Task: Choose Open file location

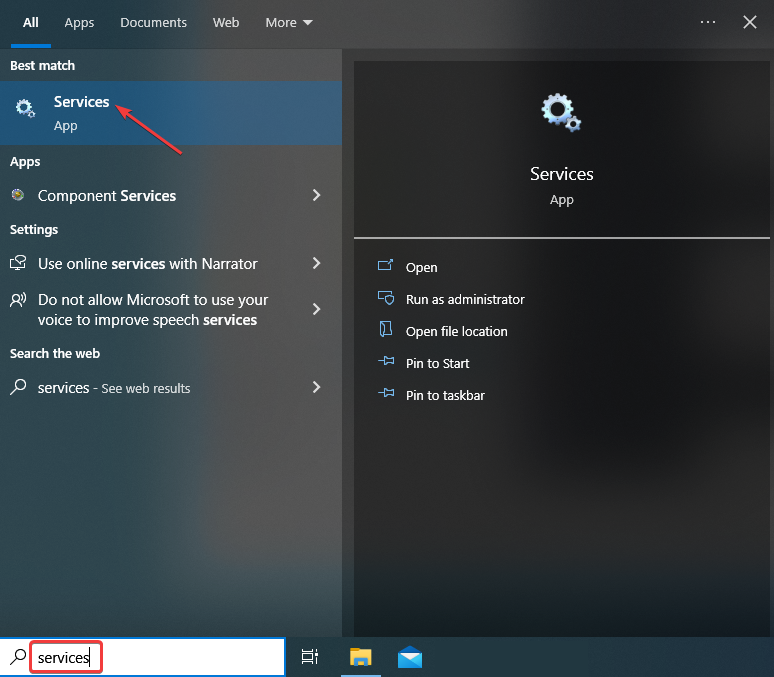Action: [457, 331]
